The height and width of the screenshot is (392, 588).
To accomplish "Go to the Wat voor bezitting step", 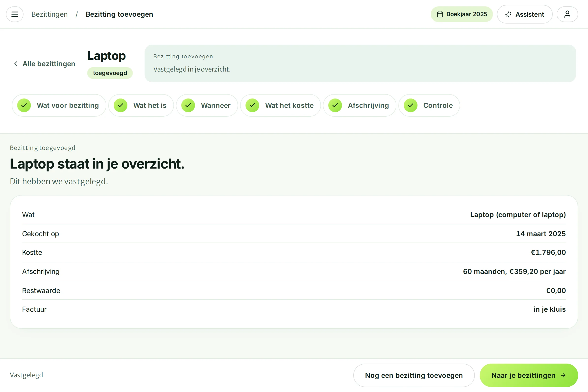I will coord(59,105).
